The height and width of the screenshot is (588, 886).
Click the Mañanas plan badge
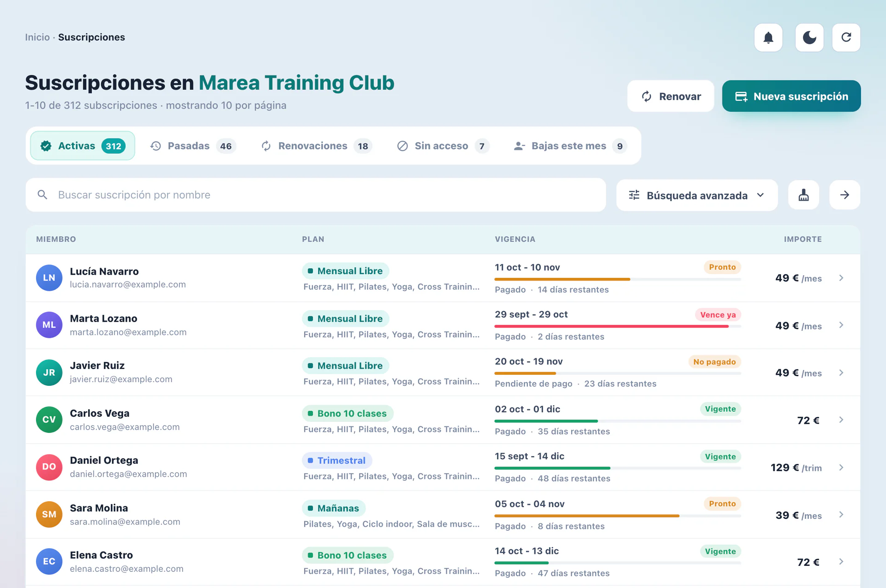pos(334,508)
